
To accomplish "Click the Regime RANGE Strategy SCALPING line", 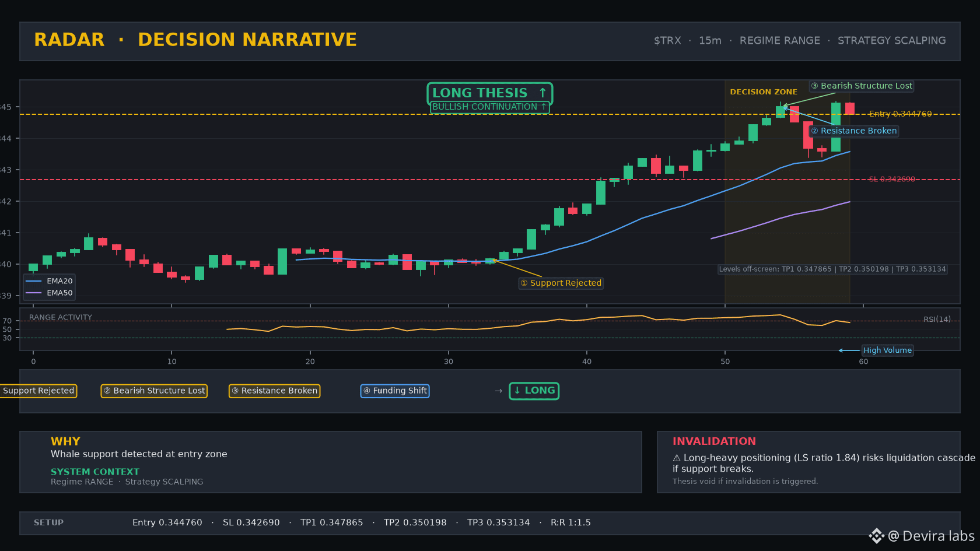I will click(x=127, y=482).
